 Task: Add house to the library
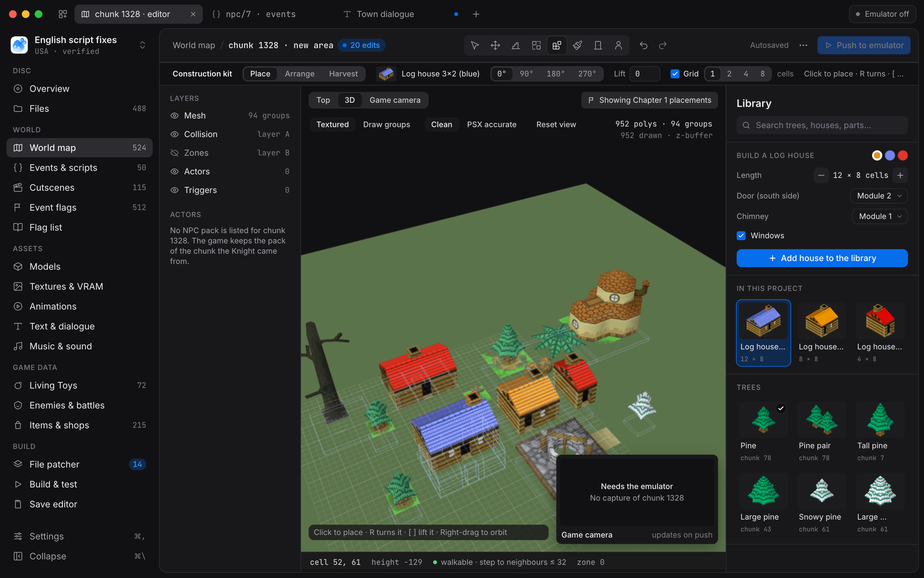(x=822, y=258)
